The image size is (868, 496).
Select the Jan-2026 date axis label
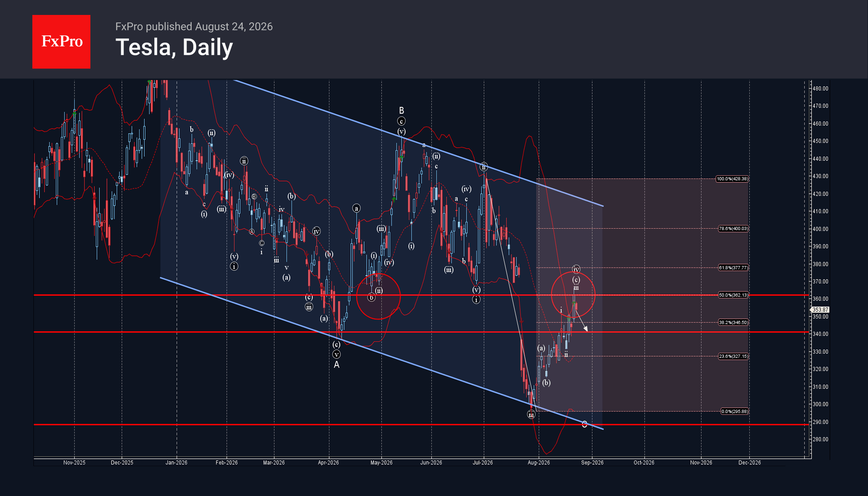(x=177, y=463)
